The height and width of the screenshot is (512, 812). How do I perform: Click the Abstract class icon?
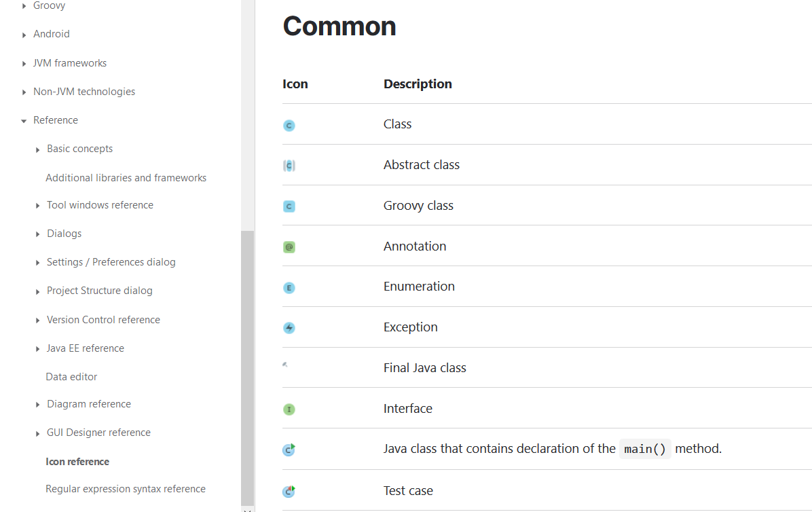click(x=289, y=166)
